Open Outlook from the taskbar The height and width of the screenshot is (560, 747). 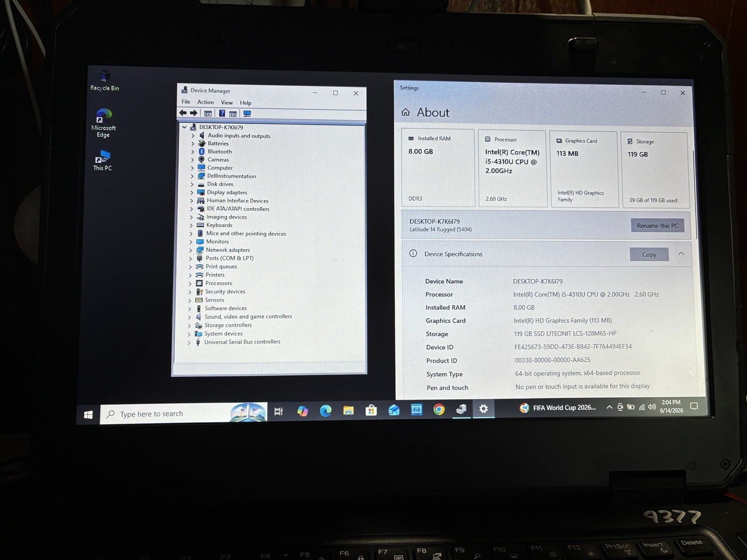[394, 410]
